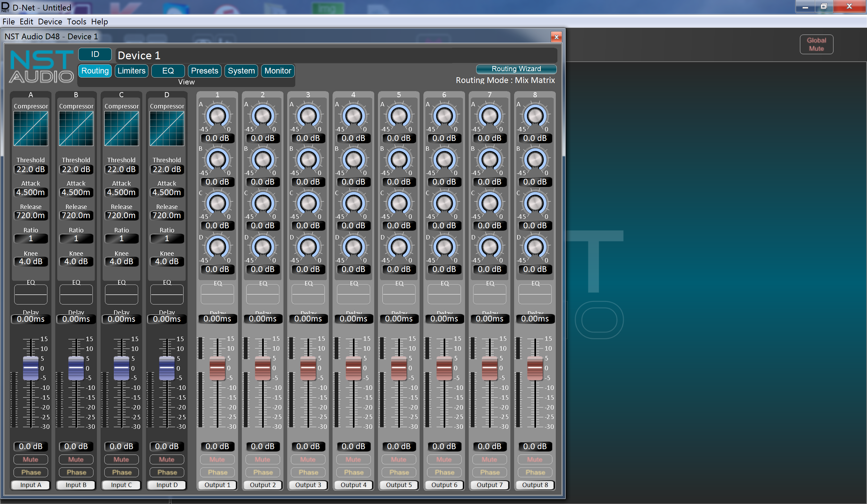This screenshot has height=504, width=867.
Task: Open the Output 1 EQ thumbnail
Action: pyautogui.click(x=217, y=294)
